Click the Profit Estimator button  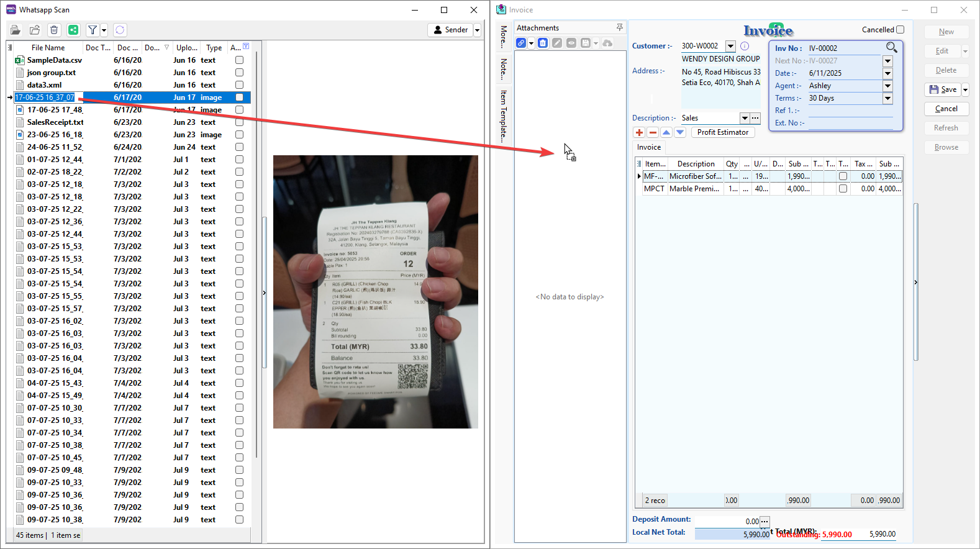click(x=723, y=132)
